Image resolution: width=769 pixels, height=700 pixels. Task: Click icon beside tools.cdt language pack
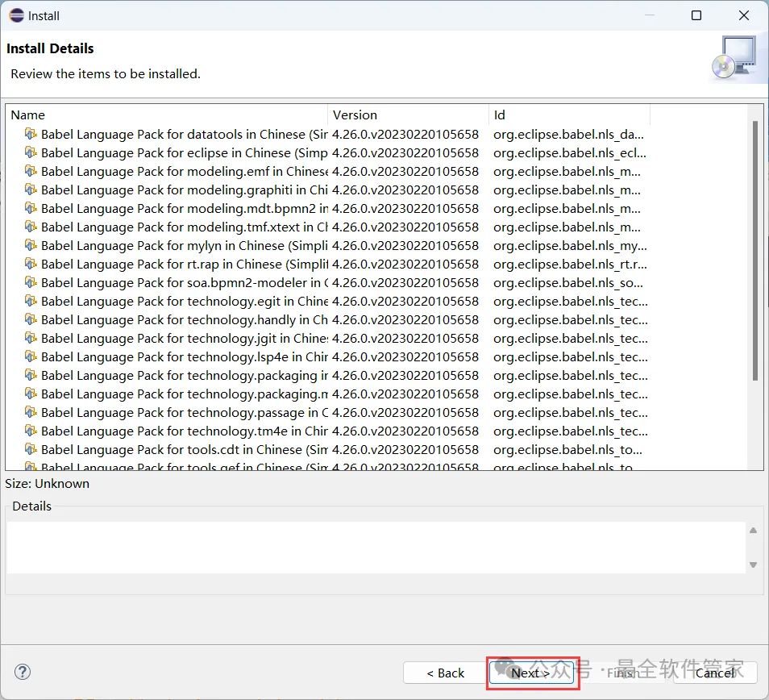pos(31,449)
